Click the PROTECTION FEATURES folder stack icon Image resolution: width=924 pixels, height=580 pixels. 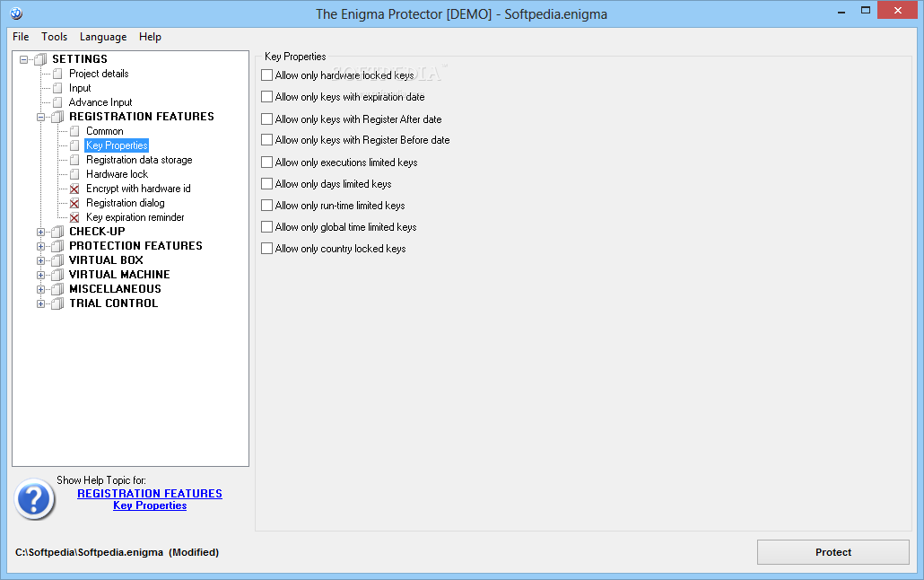point(57,246)
